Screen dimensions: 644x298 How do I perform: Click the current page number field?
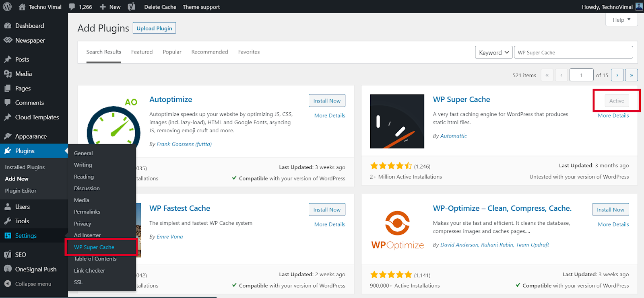pos(581,75)
